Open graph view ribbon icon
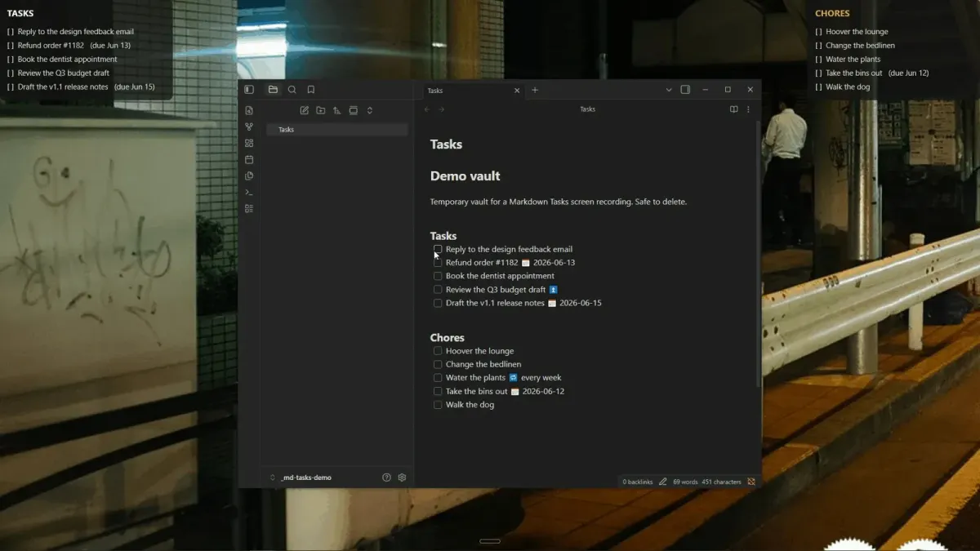 [x=249, y=127]
